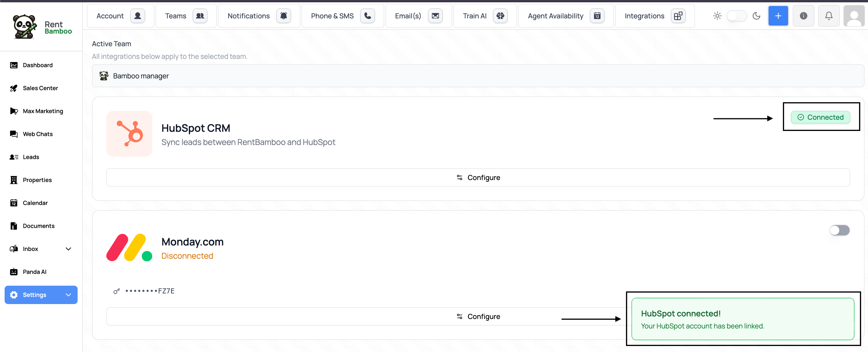
Task: Toggle the light/dark theme switch
Action: coord(737,16)
